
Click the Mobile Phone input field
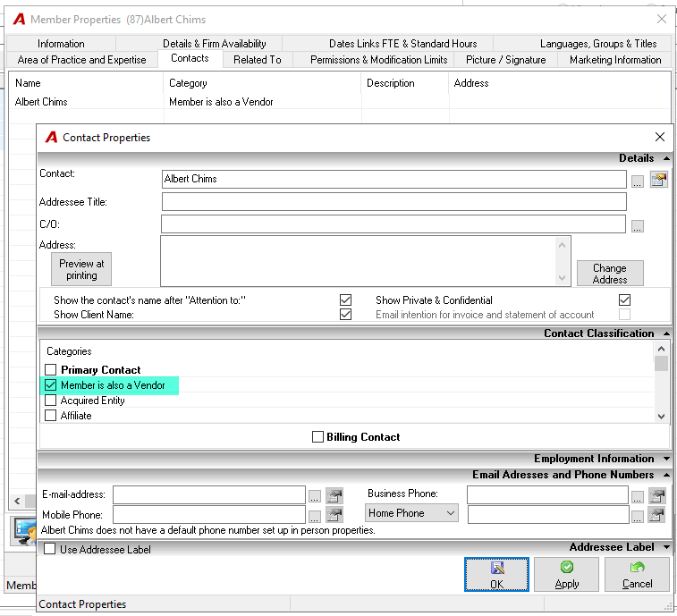pyautogui.click(x=209, y=515)
